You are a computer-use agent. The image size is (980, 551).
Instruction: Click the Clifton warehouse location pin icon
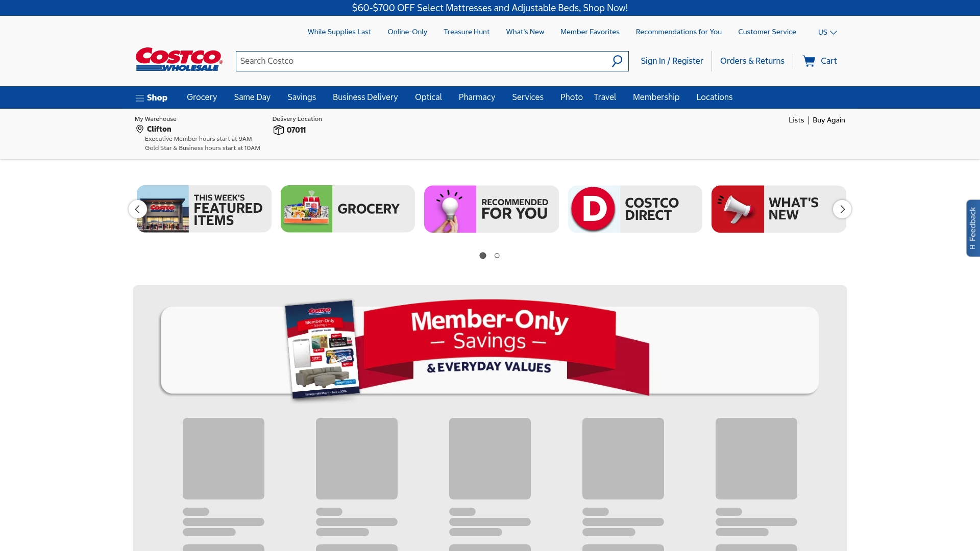139,130
